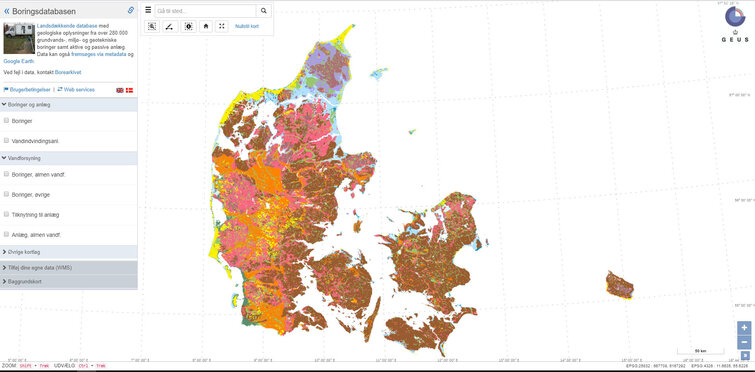755x372 pixels.
Task: Click the Nulstil kort link
Action: coord(247,26)
